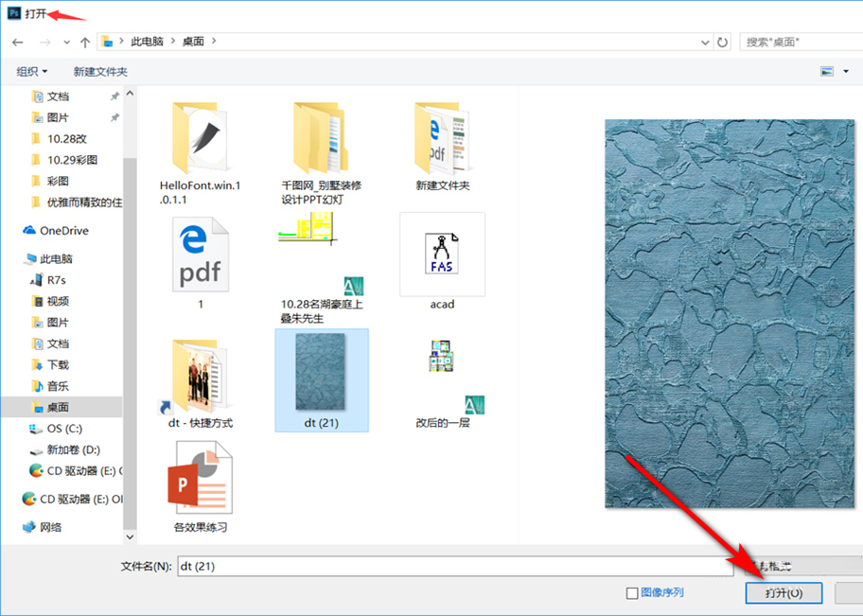Open the recent locations dropdown arrow
Screen dimensions: 863x616
pyautogui.click(x=66, y=43)
